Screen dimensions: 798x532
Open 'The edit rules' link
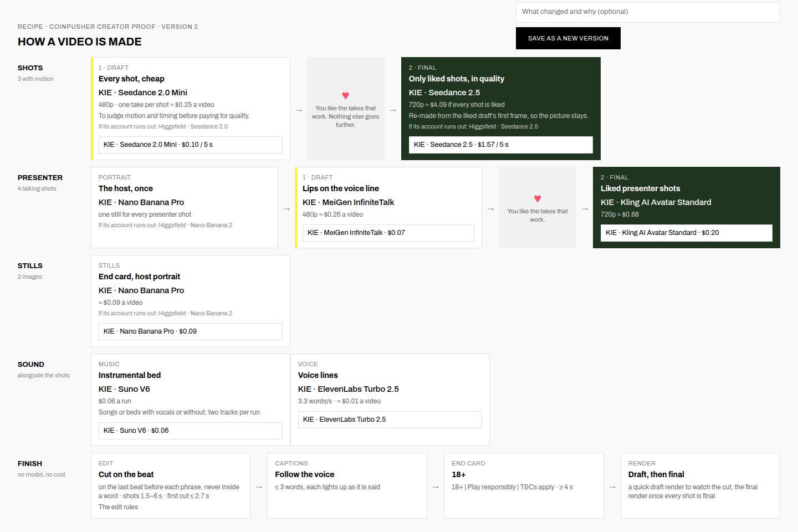[x=118, y=507]
